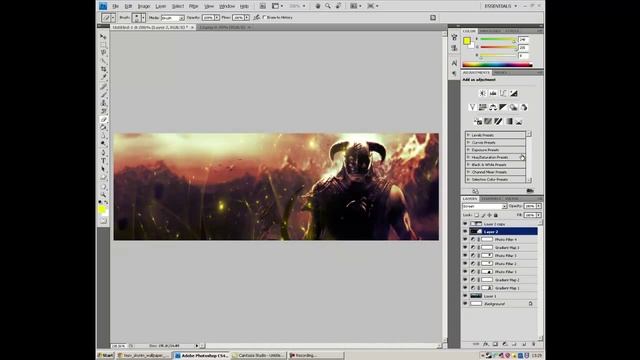Viewport: 640px width, 360px height.
Task: Expand the Levels Presets list
Action: tap(468, 135)
